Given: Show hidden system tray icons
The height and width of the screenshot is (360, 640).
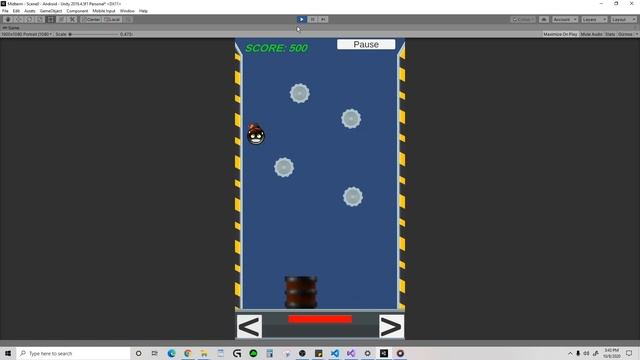Looking at the screenshot, I should coord(570,353).
